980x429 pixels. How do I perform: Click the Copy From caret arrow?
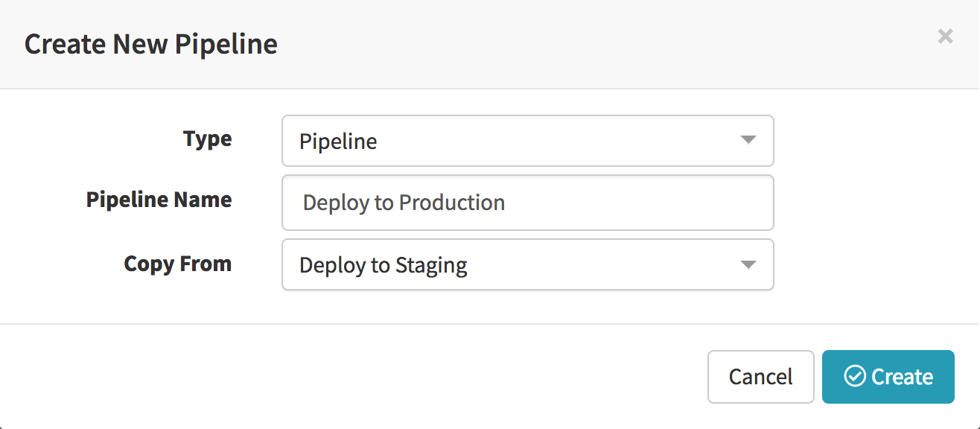(748, 264)
